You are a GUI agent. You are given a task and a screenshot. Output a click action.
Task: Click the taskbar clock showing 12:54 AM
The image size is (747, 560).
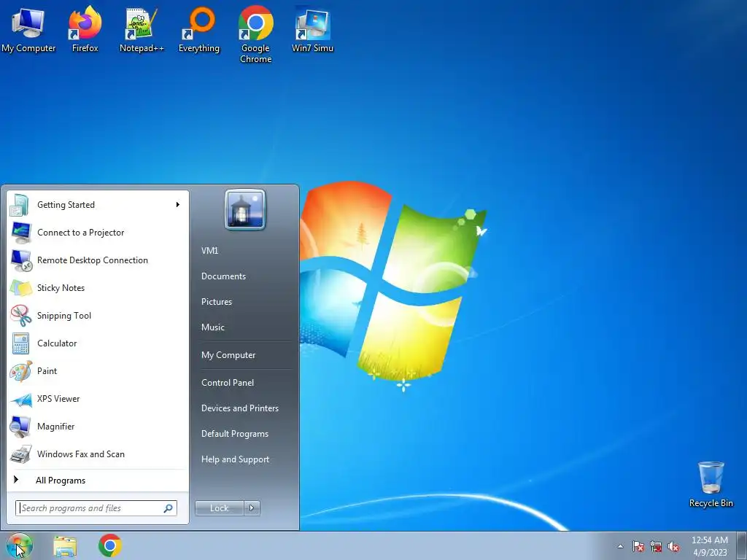710,546
